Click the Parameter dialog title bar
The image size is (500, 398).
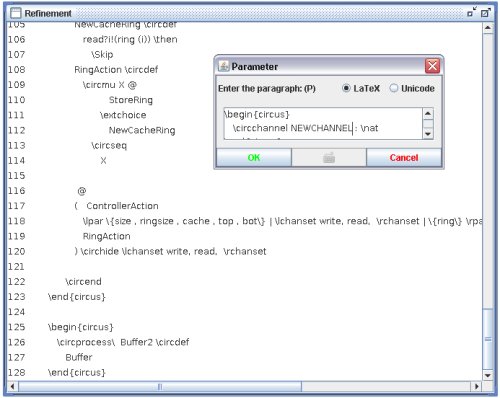click(x=328, y=66)
